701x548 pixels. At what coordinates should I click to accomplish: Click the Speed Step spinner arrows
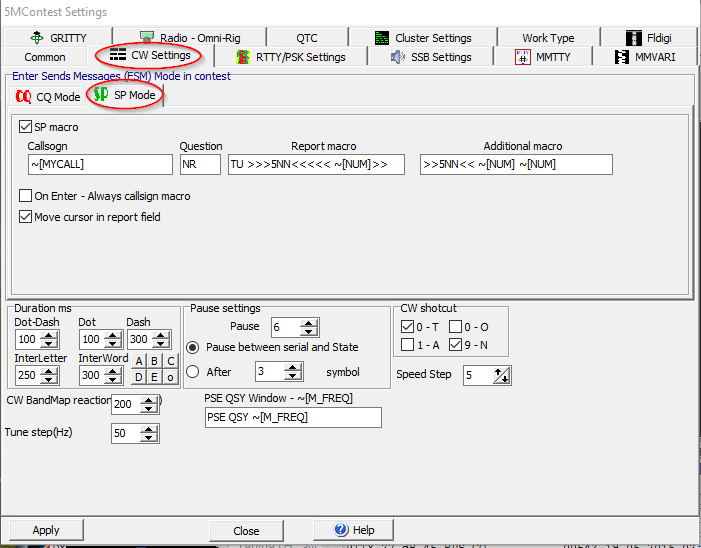[x=502, y=375]
